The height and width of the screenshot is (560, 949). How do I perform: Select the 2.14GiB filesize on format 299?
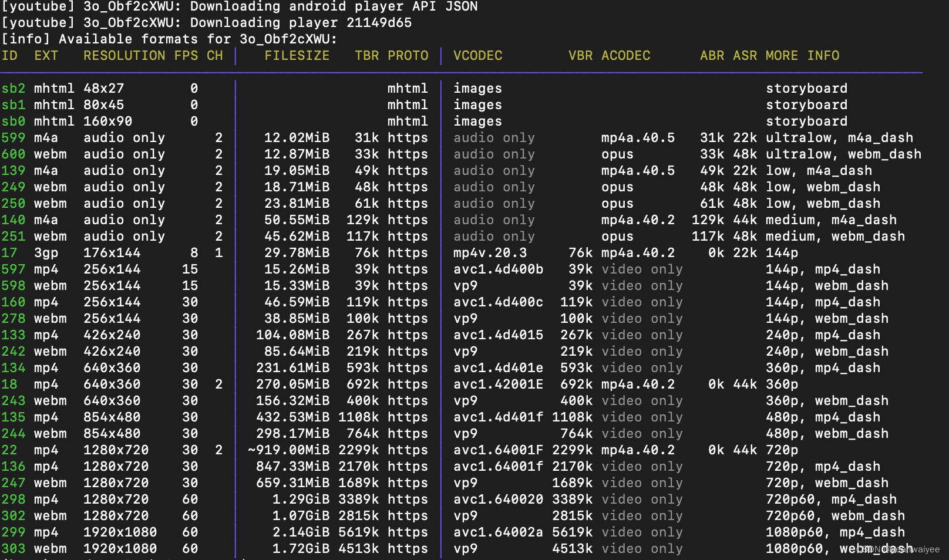point(301,532)
